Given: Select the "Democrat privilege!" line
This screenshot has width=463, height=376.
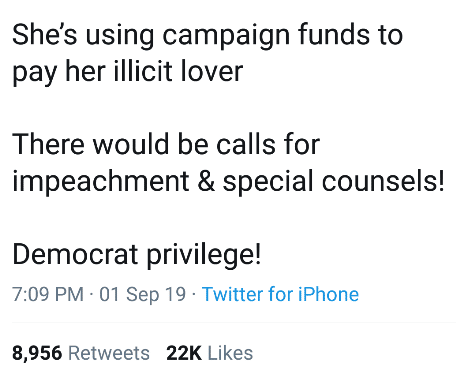Looking at the screenshot, I should (137, 254).
